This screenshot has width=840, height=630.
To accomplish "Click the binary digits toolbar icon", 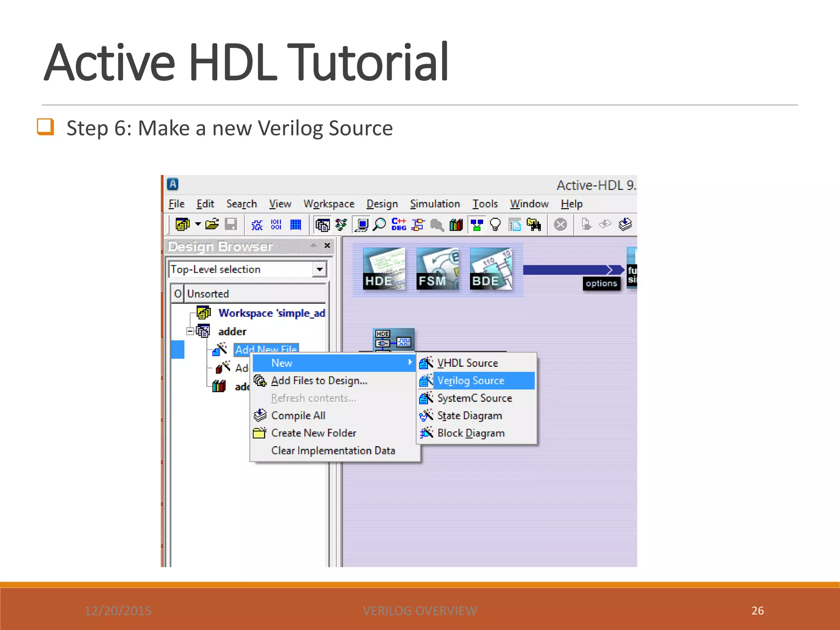I will tap(276, 224).
